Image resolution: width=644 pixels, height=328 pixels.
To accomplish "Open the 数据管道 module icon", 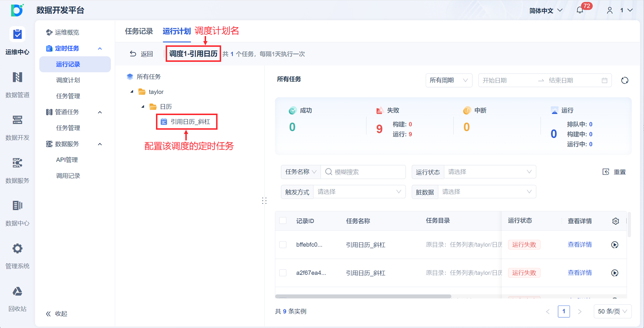I will (x=17, y=77).
